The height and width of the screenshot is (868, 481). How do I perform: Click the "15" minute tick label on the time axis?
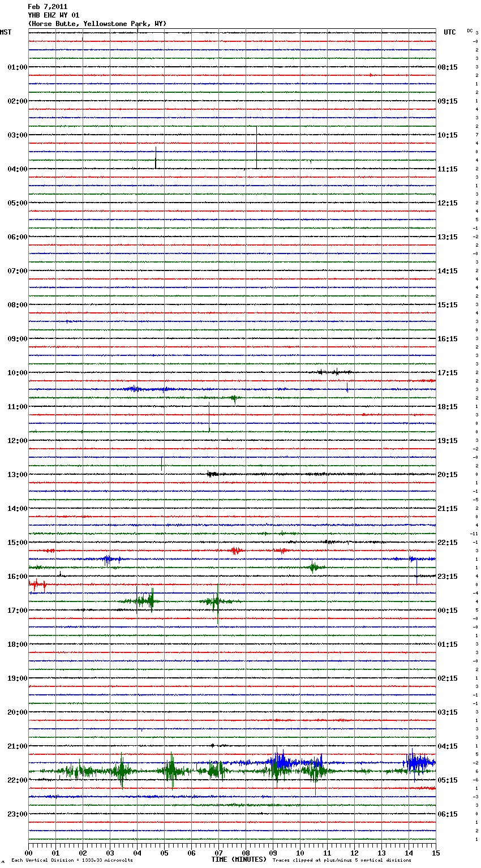click(x=436, y=853)
